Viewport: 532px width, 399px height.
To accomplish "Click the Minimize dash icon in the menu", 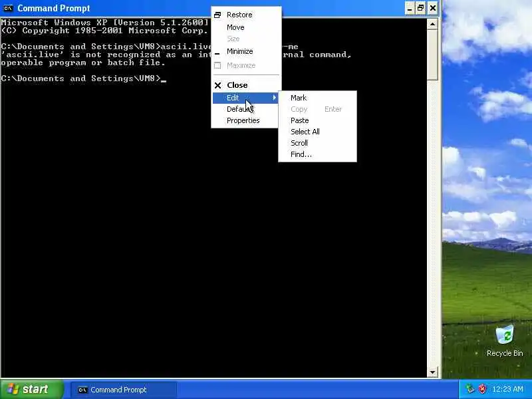I will pos(217,54).
